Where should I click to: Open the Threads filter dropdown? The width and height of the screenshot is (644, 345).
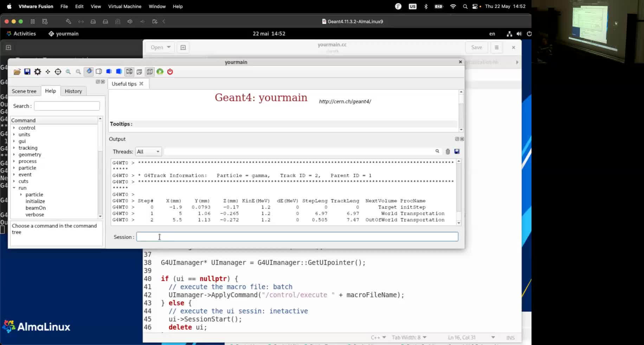(148, 151)
